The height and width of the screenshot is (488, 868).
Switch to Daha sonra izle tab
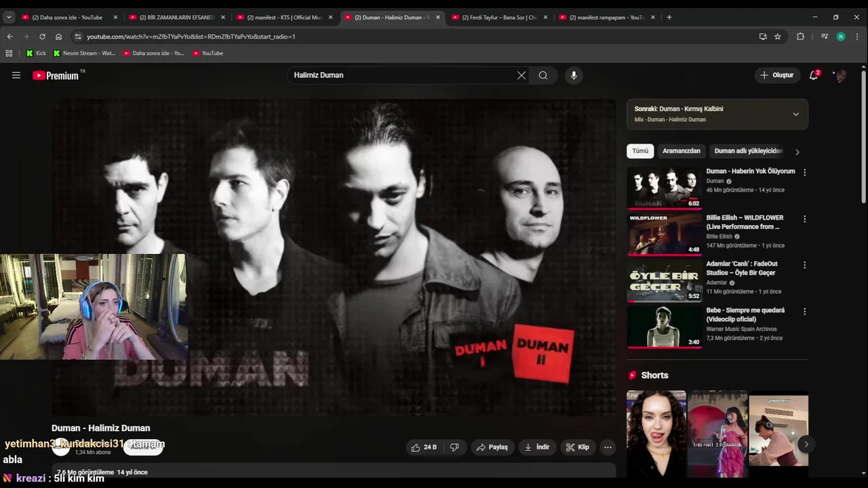point(67,18)
